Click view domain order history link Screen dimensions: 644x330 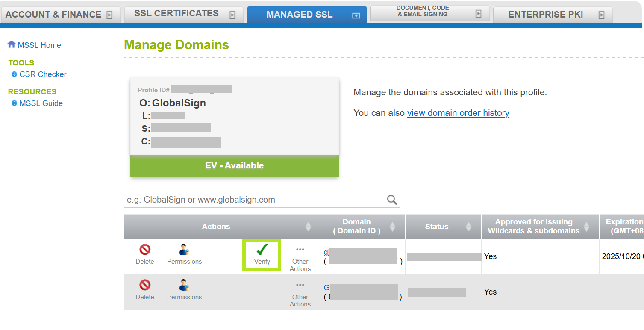(458, 113)
